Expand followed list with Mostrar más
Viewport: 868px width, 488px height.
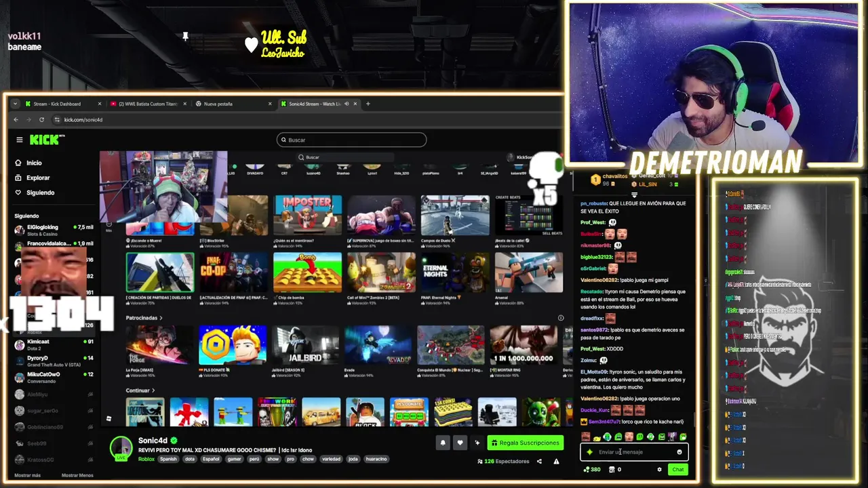coord(27,475)
